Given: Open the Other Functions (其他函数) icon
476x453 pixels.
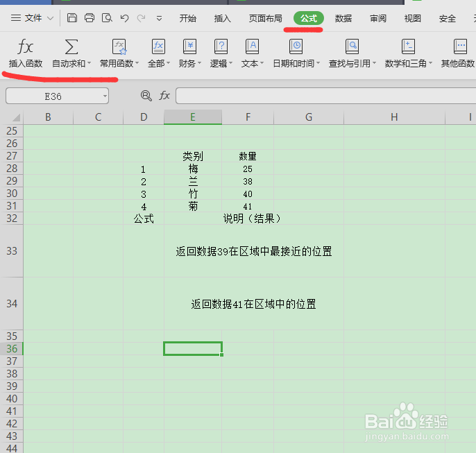Looking at the screenshot, I should (x=460, y=46).
